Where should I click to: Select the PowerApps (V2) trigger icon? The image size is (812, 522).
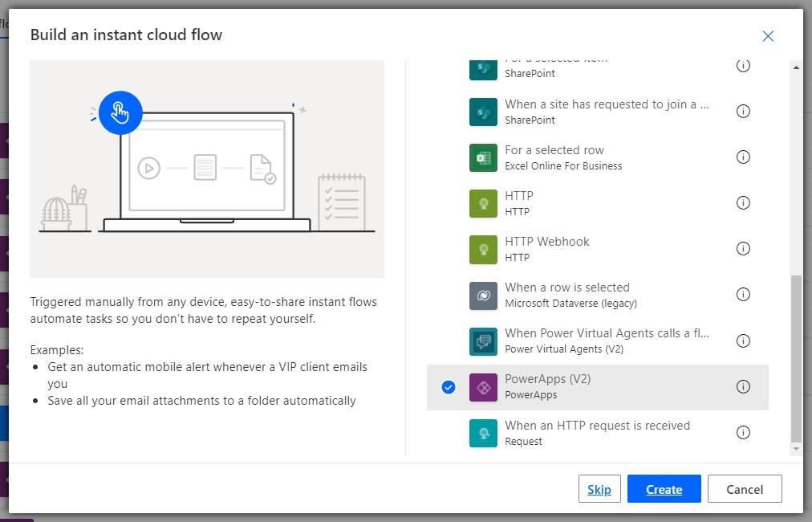click(483, 387)
